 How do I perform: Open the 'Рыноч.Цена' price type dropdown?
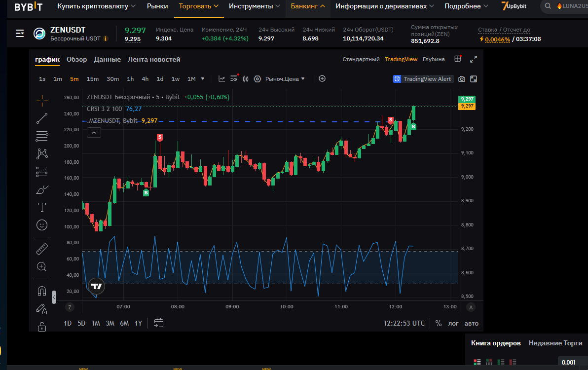tap(285, 79)
